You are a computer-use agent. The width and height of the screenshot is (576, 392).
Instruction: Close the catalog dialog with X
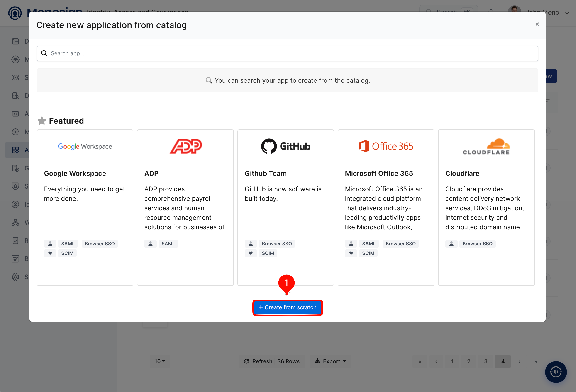pos(537,24)
